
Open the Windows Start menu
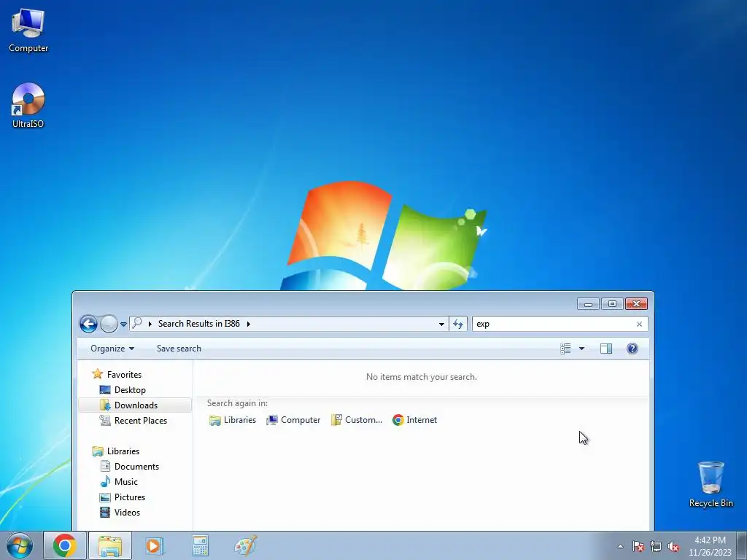point(20,545)
